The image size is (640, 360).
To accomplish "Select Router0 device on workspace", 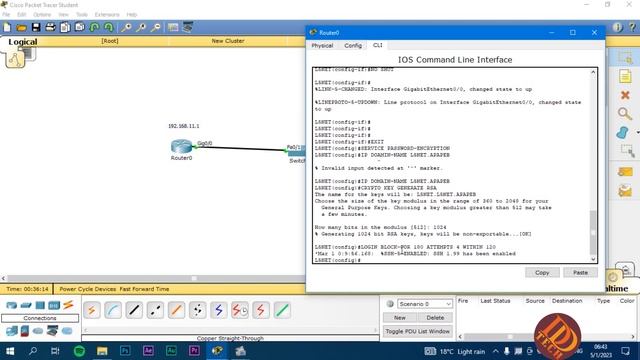I will pos(181,147).
